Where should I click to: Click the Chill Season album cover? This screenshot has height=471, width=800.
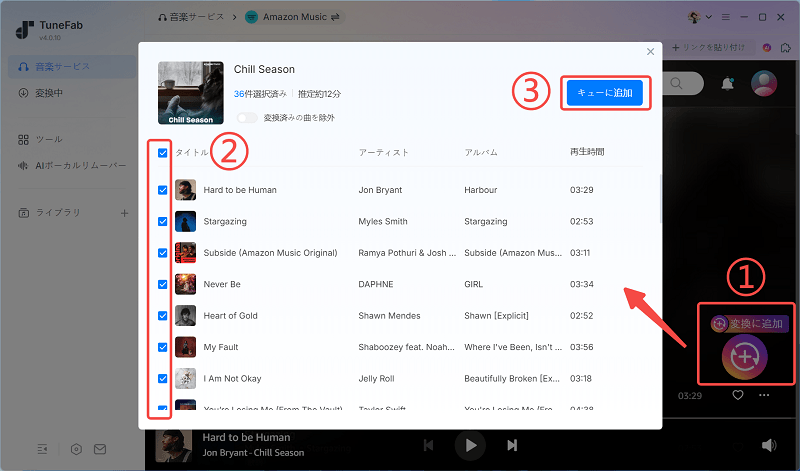click(x=191, y=93)
